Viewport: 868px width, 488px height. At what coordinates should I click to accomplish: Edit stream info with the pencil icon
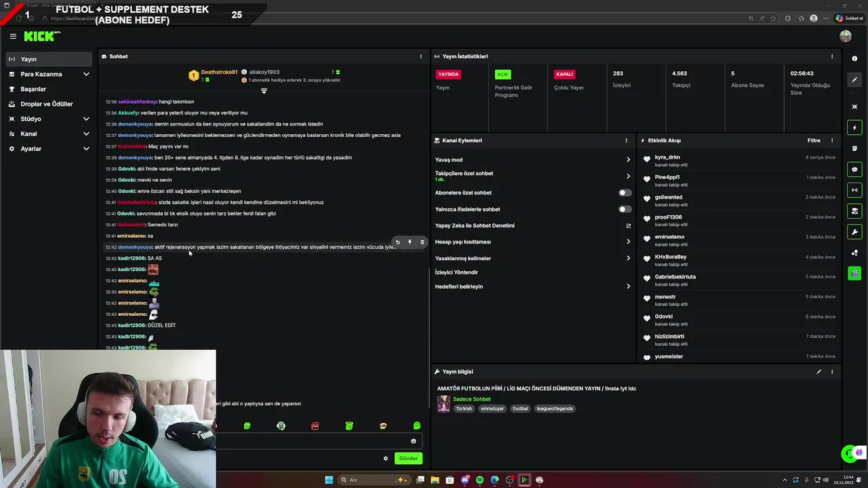(x=818, y=371)
